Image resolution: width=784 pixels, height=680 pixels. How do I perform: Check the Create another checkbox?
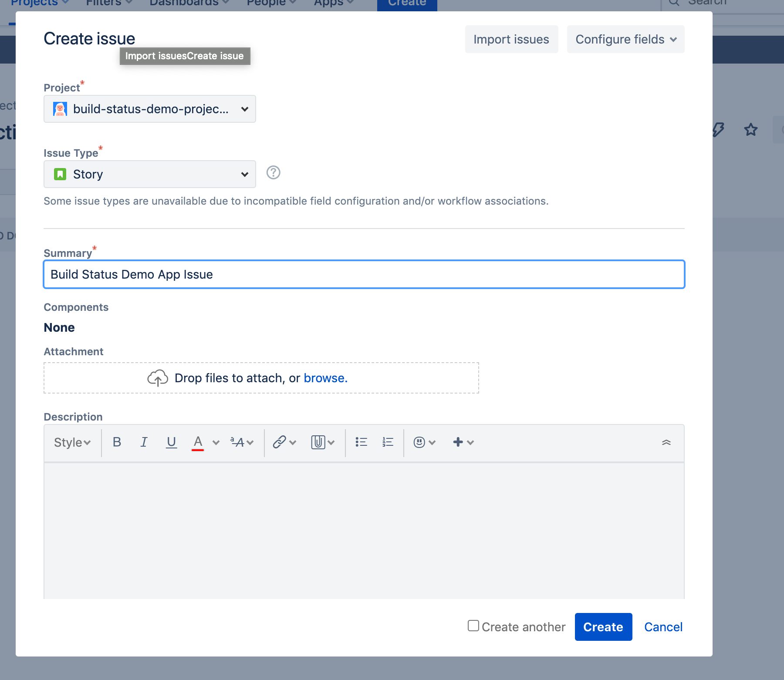[x=473, y=626]
